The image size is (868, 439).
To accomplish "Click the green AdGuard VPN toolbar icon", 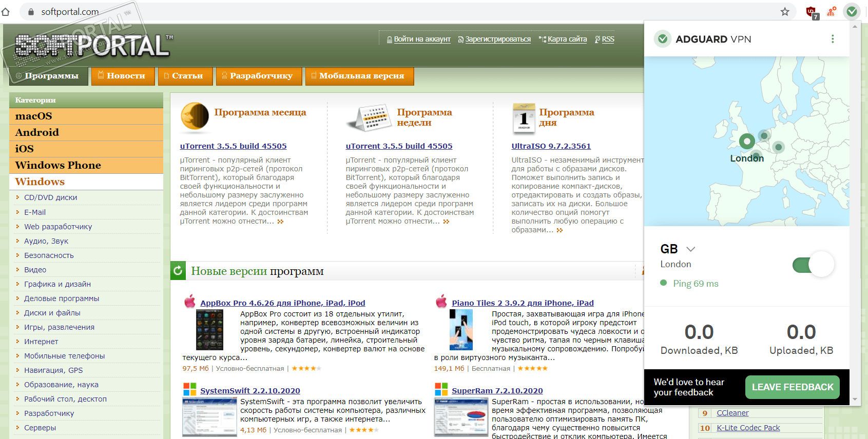I will click(852, 11).
